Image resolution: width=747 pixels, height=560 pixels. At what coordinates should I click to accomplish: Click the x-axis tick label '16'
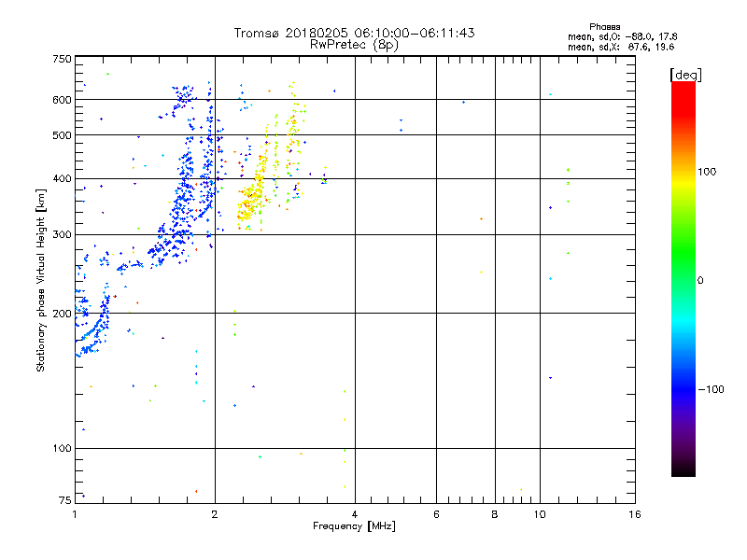[x=635, y=514]
